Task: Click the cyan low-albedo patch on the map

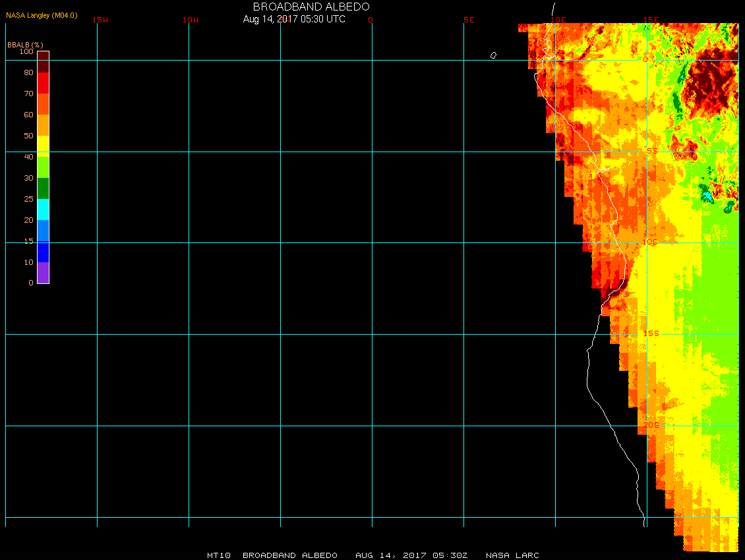Action: [x=707, y=196]
